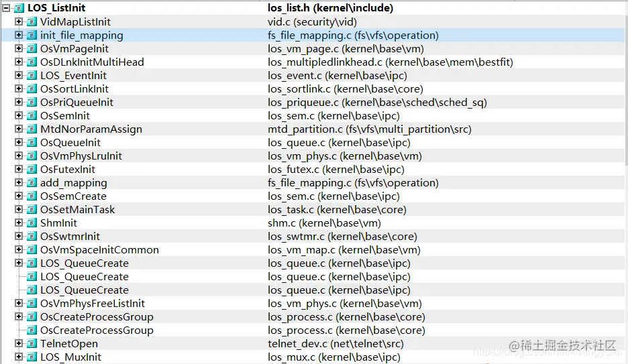Click the 'telnet_dev.c (net\telnet\src)' file entry

335,344
